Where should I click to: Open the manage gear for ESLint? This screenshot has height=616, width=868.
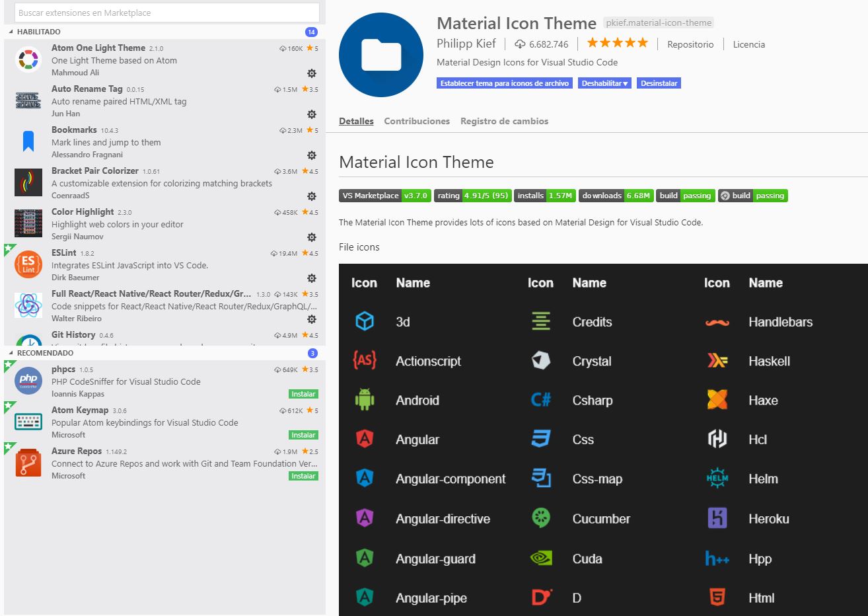pyautogui.click(x=311, y=278)
